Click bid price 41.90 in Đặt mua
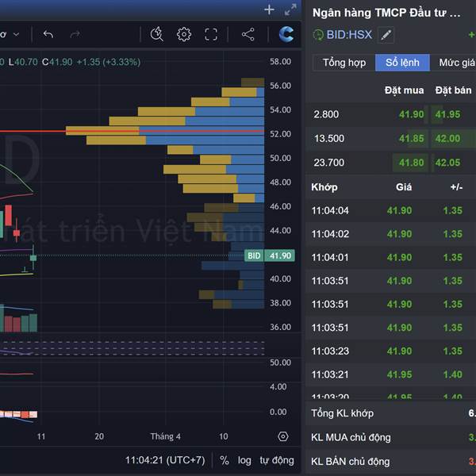476x476 pixels. (x=411, y=114)
